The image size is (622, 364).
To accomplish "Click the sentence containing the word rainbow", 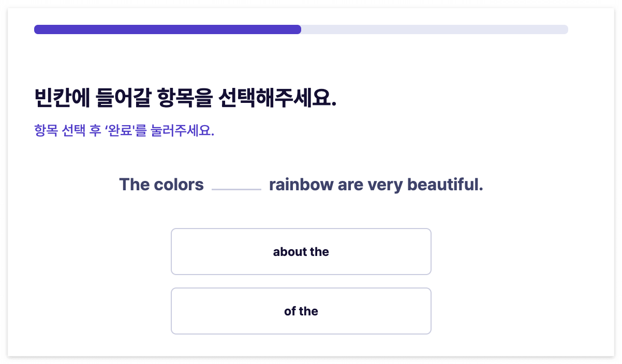I will (300, 185).
